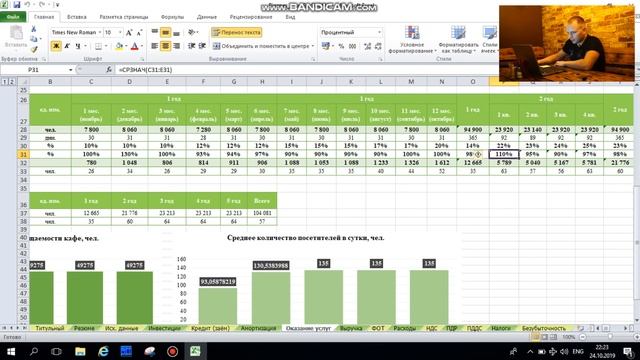The width and height of the screenshot is (640, 360).
Task: Open the Times New Roman font dropdown
Action: 100,32
